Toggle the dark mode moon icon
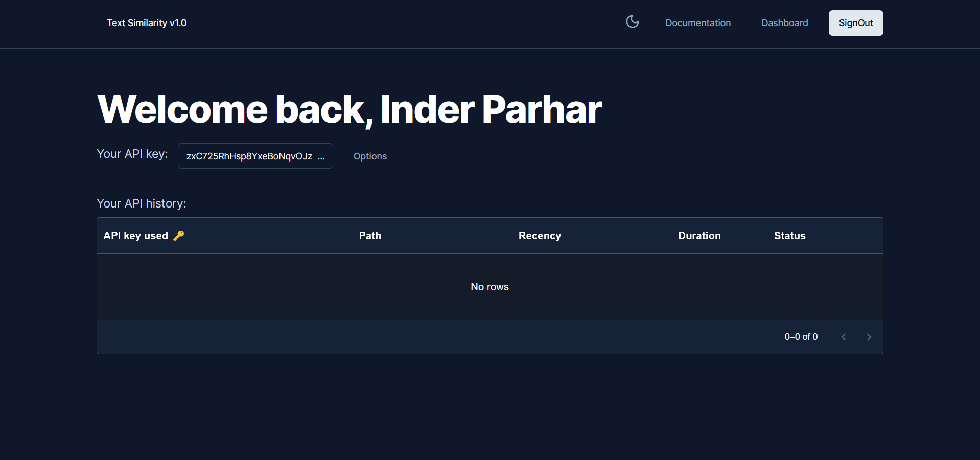The height and width of the screenshot is (460, 980). point(632,21)
